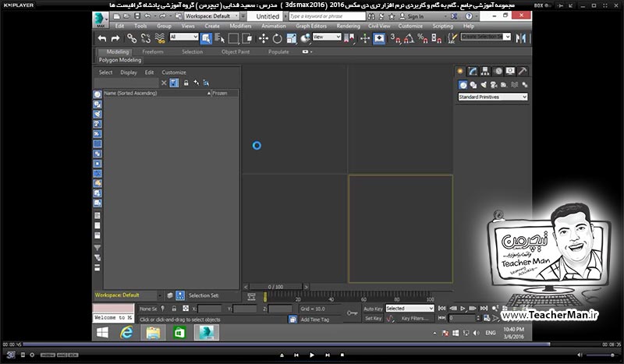
Task: Click the Key Filters button
Action: point(415,318)
